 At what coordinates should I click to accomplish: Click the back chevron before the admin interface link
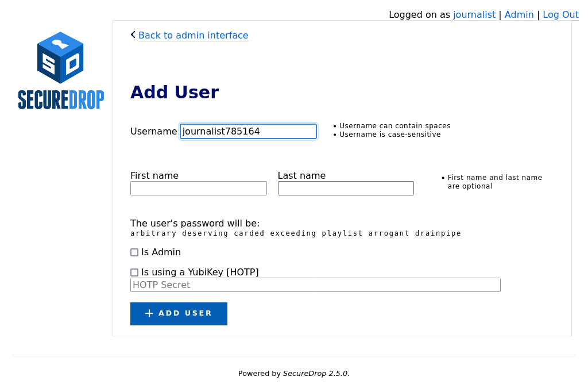coord(133,34)
